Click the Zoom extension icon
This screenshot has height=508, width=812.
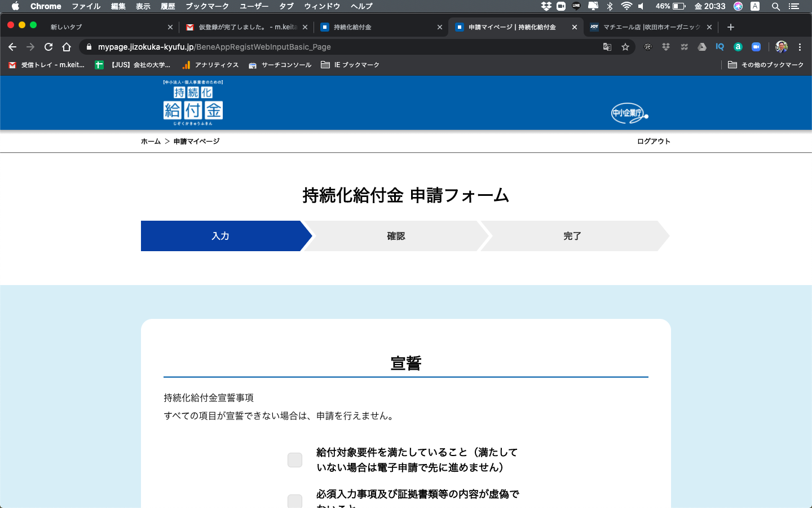click(x=756, y=47)
